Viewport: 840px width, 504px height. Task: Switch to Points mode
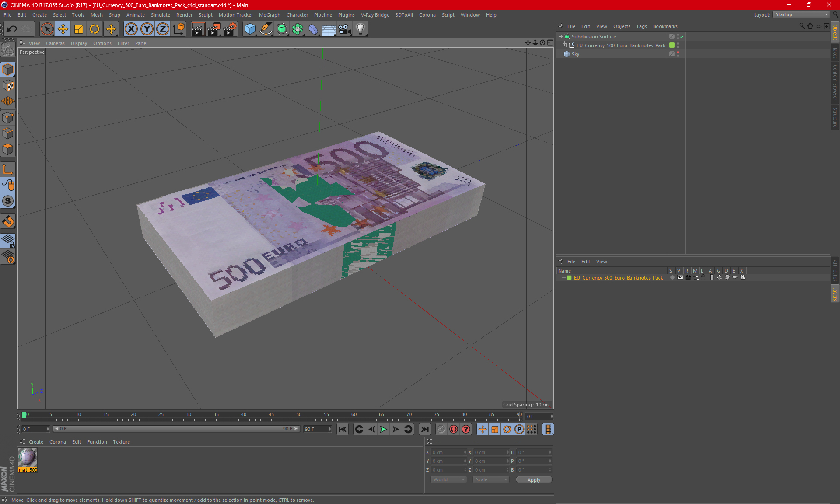point(8,118)
